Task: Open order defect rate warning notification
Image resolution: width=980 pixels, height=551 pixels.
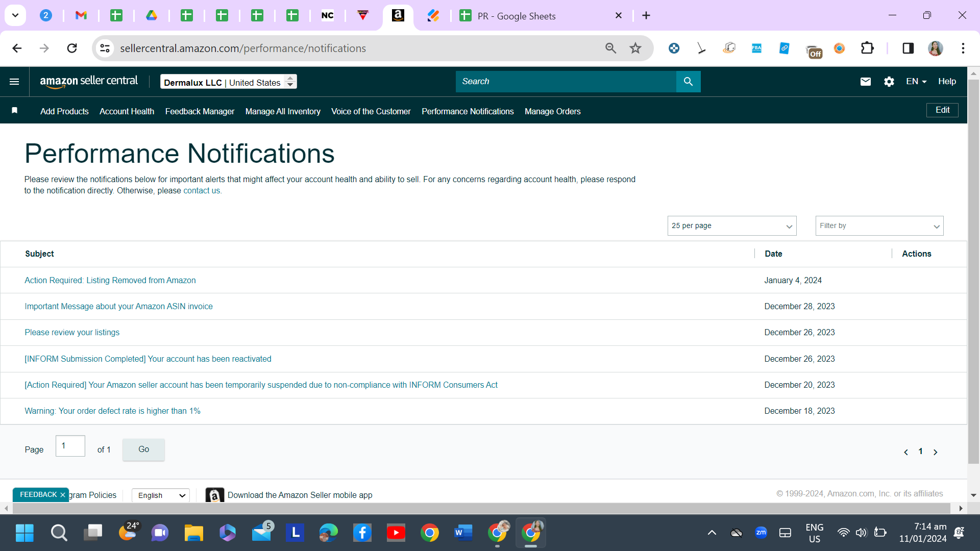Action: pos(112,411)
